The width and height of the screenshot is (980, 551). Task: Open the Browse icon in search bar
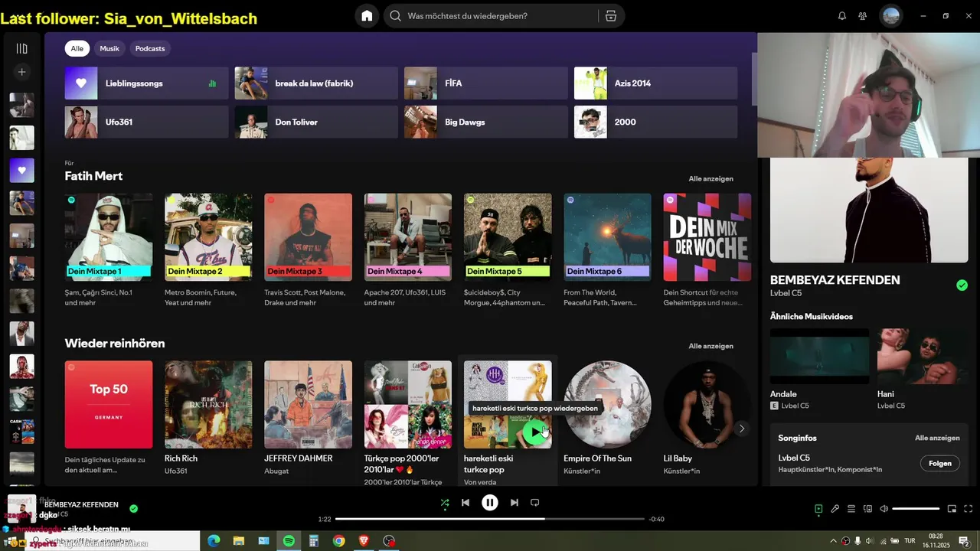click(610, 16)
